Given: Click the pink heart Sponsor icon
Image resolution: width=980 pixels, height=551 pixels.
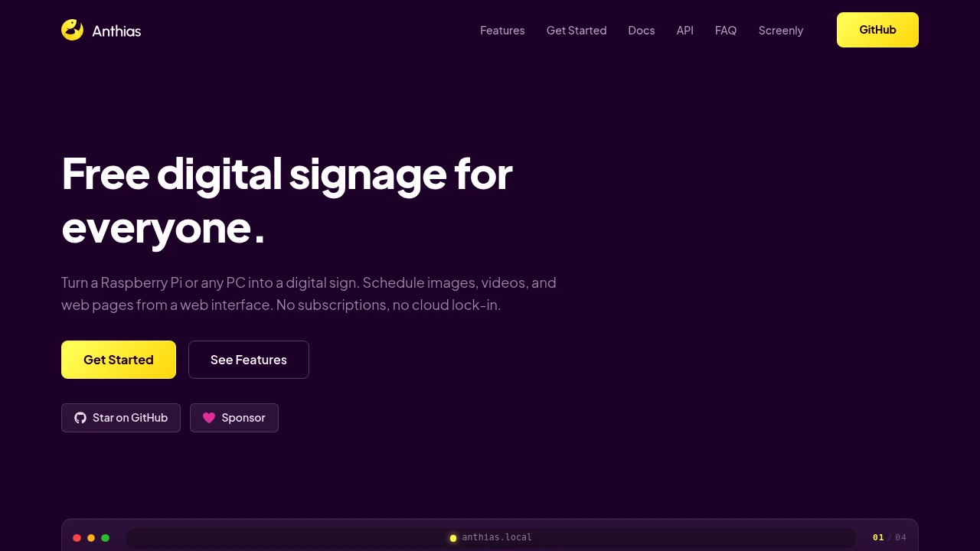Looking at the screenshot, I should point(209,418).
